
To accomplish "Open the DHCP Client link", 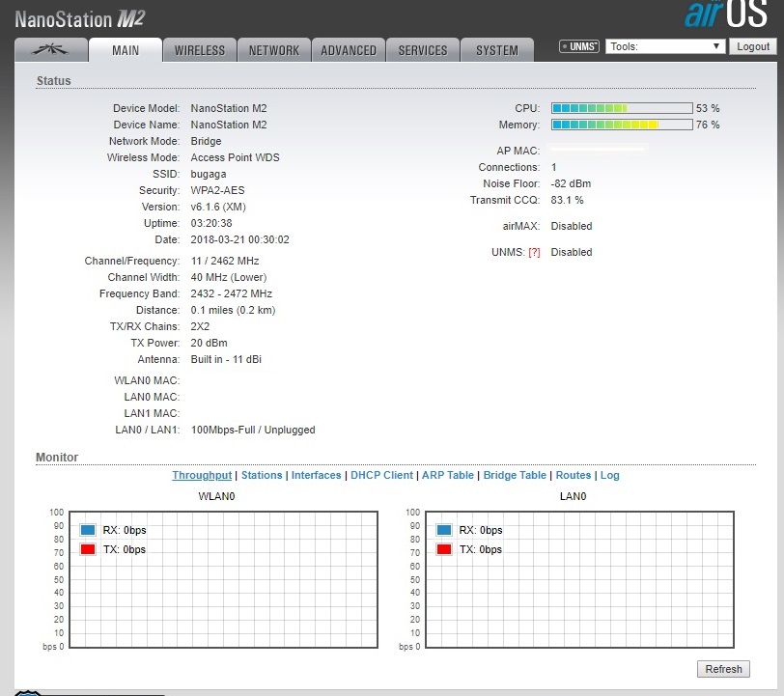I will tap(382, 475).
